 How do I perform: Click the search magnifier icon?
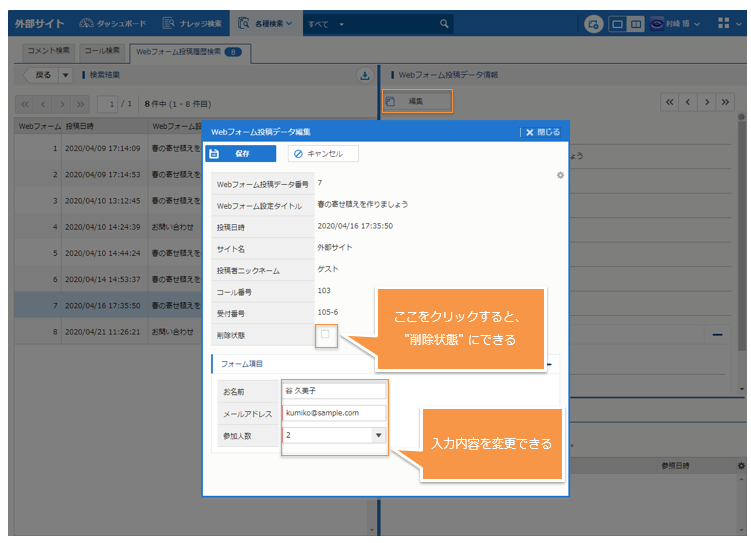click(x=444, y=22)
